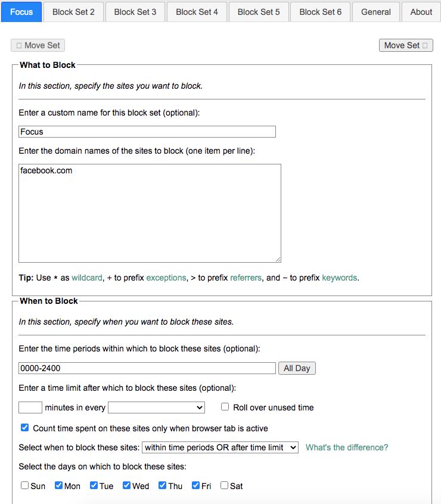The height and width of the screenshot is (504, 441).
Task: Open the General settings tab
Action: (x=376, y=12)
